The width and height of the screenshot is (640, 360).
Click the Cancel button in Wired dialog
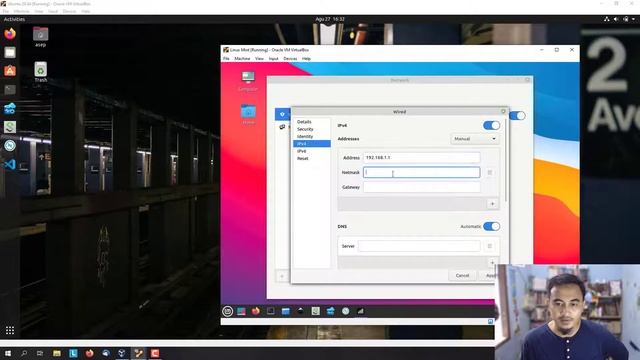click(x=462, y=276)
